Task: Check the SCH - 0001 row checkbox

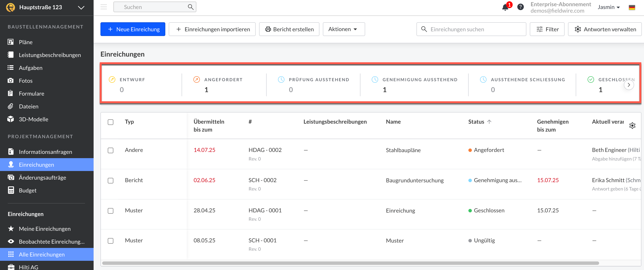Action: [x=111, y=241]
